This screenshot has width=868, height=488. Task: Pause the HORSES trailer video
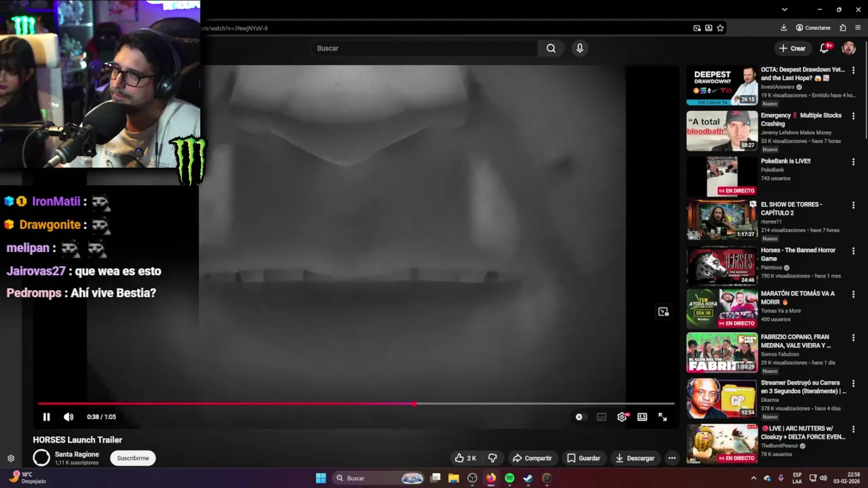pyautogui.click(x=46, y=417)
